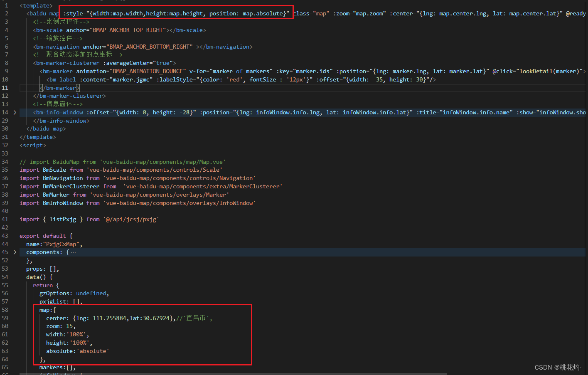
Task: Click the BmMarker import on line 38
Action: pyautogui.click(x=56, y=195)
